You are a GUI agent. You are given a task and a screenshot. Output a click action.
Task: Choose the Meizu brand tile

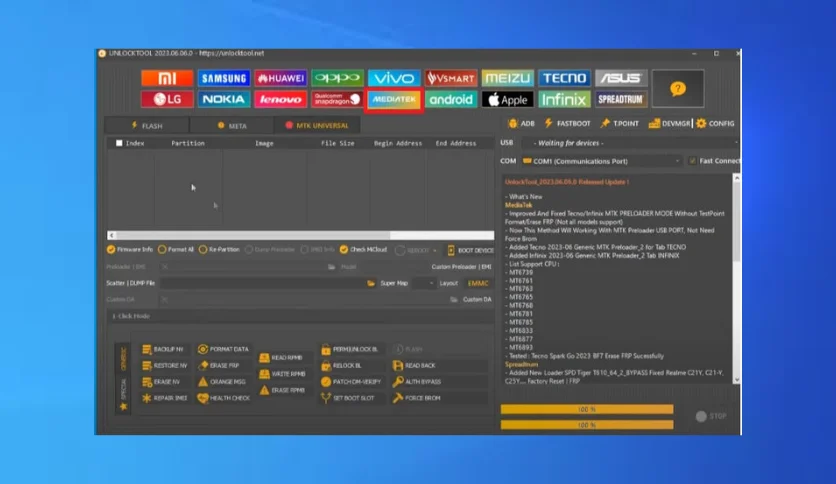(x=508, y=78)
